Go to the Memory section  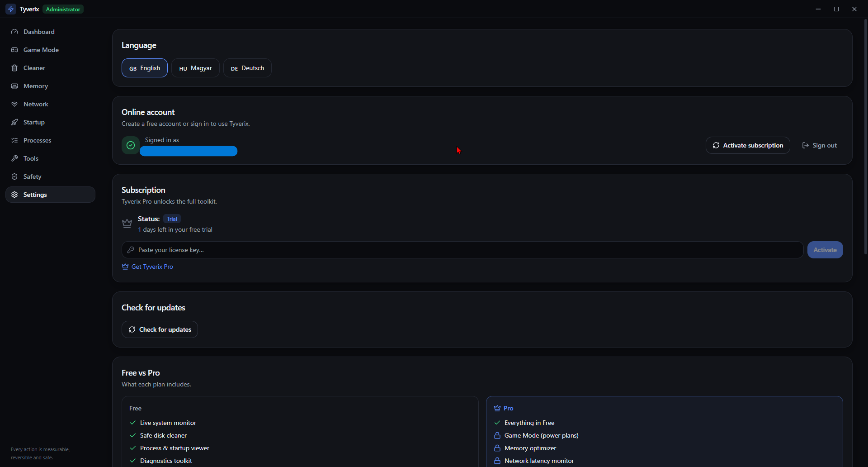pos(50,86)
